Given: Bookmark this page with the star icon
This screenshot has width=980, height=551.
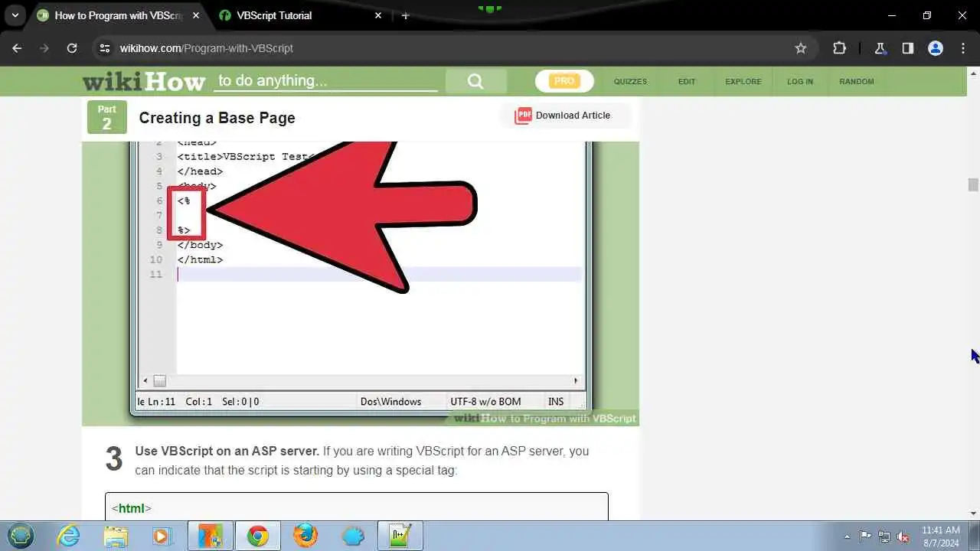Looking at the screenshot, I should tap(801, 48).
